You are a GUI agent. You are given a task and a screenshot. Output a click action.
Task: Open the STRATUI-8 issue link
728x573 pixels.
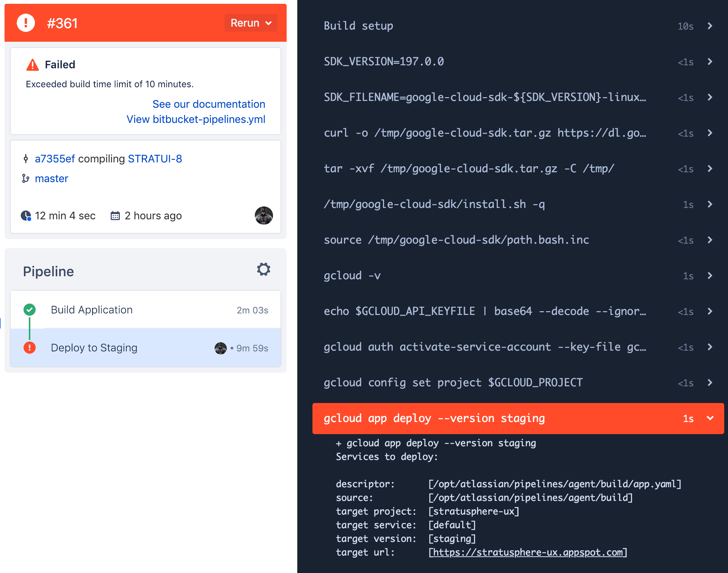pos(155,159)
